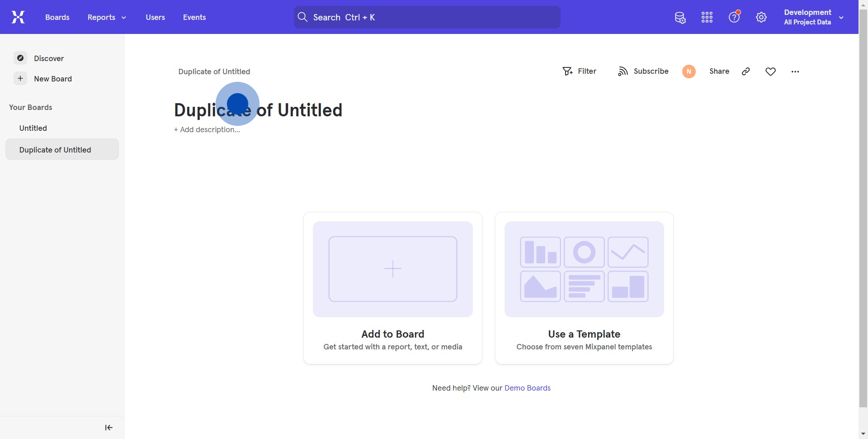Viewport: 868px width, 439px height.
Task: Open the board's three-dot more menu
Action: (x=795, y=72)
